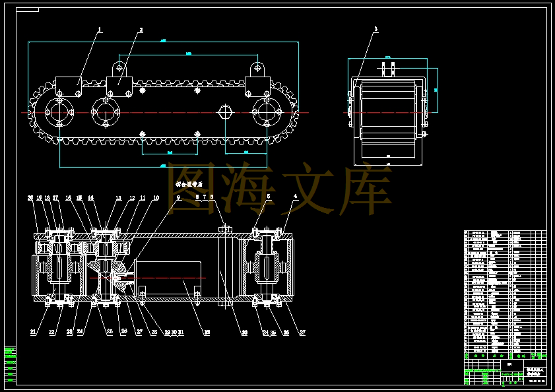Click part callout number 2

(141, 30)
